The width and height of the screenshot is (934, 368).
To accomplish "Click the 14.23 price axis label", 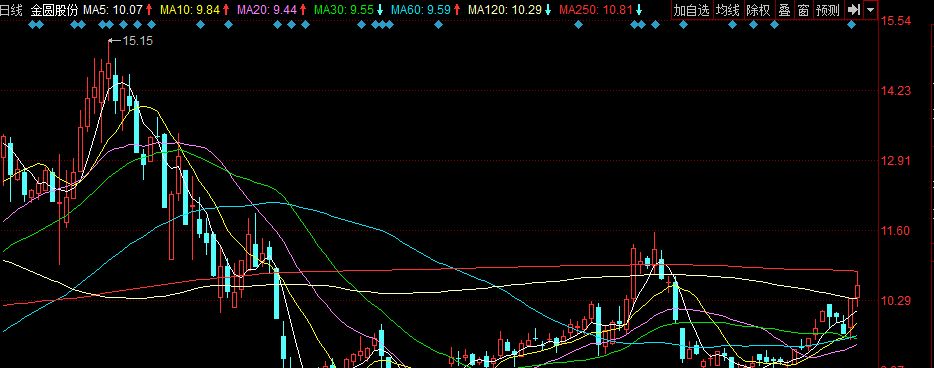I will click(x=896, y=91).
